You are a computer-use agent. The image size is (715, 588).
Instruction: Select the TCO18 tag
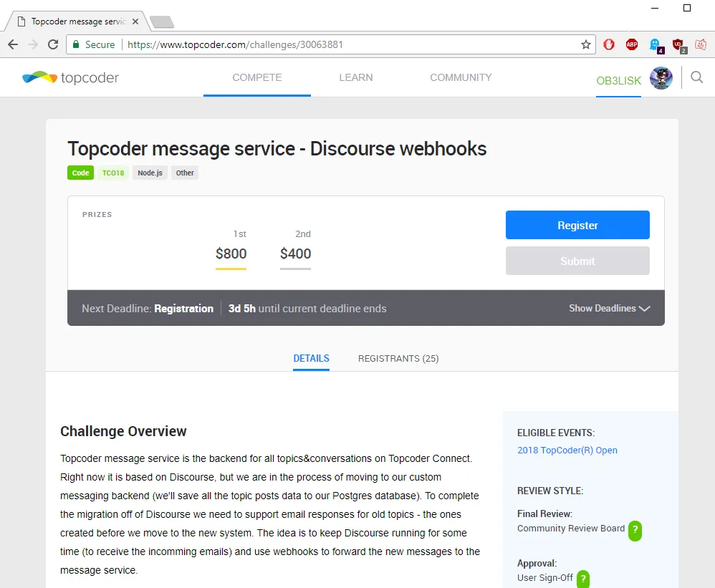[113, 173]
